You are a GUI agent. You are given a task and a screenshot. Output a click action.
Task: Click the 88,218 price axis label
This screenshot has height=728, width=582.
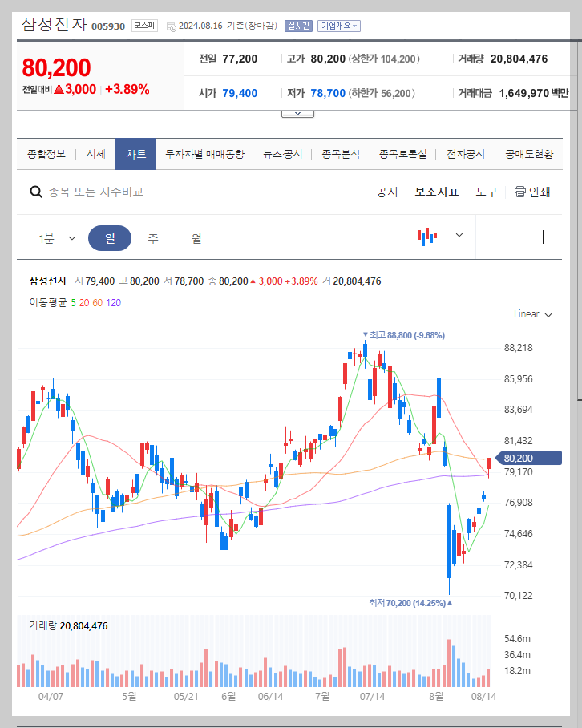point(519,348)
